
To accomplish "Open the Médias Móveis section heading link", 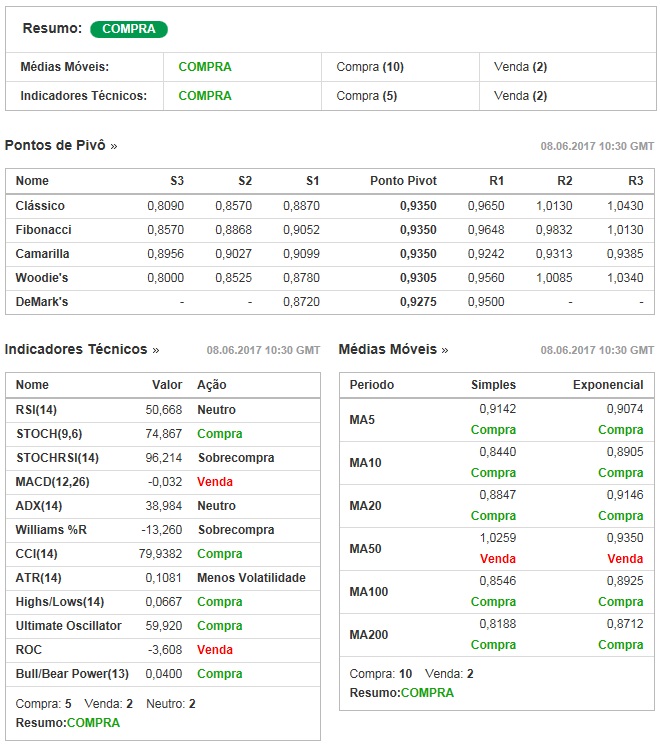I will (393, 349).
